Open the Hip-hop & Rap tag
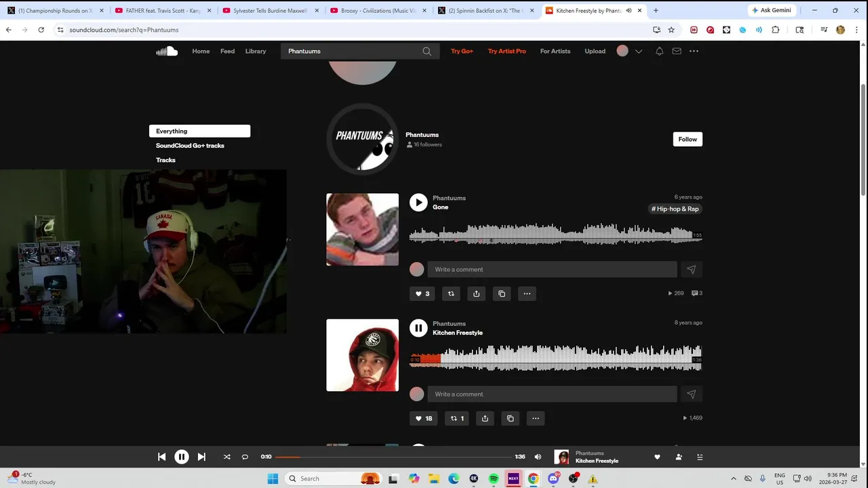This screenshot has width=868, height=488. [675, 209]
